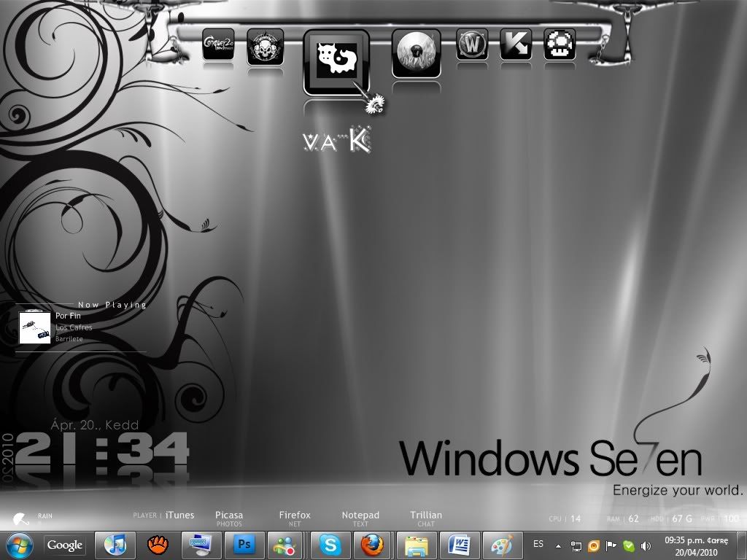This screenshot has width=747, height=560.
Task: Open the keyboard and monitor taskbar icon
Action: (201, 545)
